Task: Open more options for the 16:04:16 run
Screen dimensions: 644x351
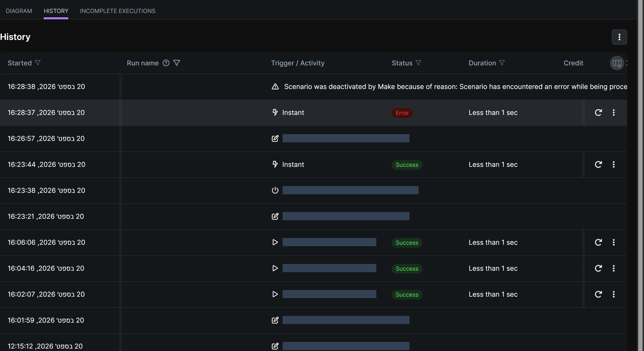Action: tap(614, 268)
